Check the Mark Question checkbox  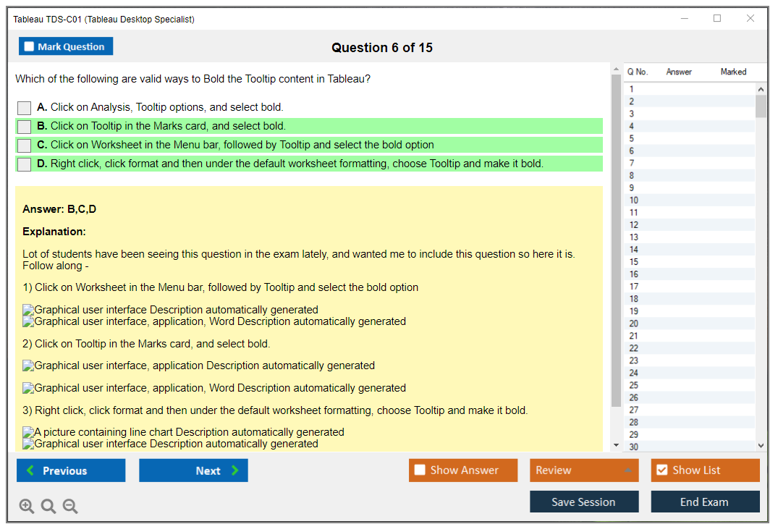(30, 46)
